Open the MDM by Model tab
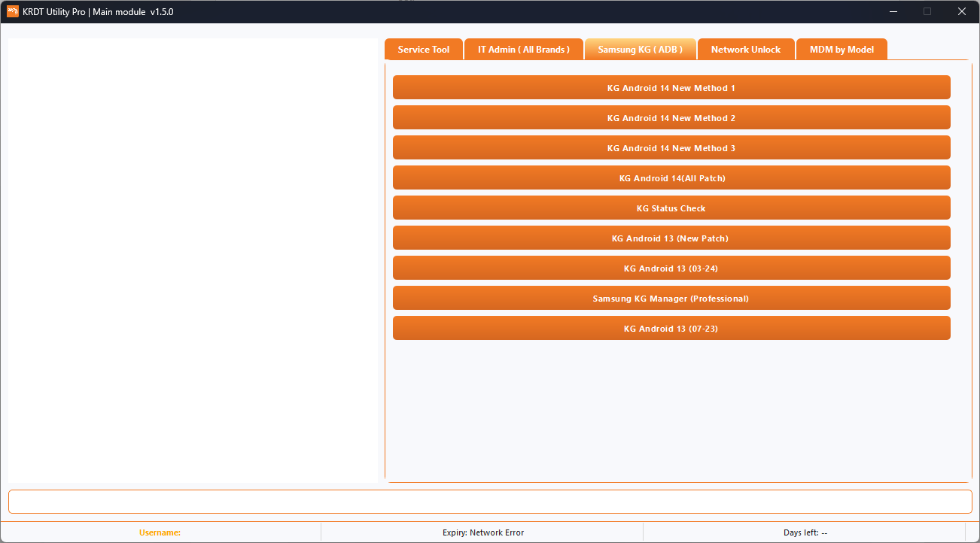Image resolution: width=980 pixels, height=543 pixels. 842,49
